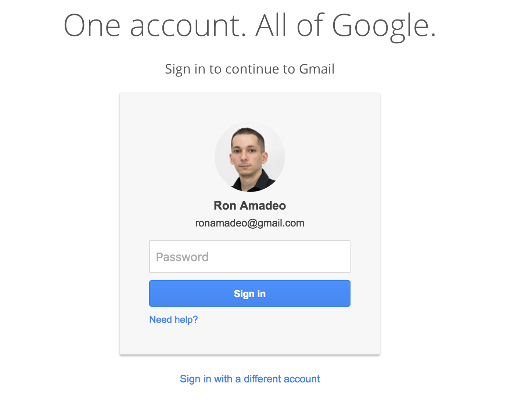
Task: Click the word "One" in the heading
Action: [x=92, y=26]
